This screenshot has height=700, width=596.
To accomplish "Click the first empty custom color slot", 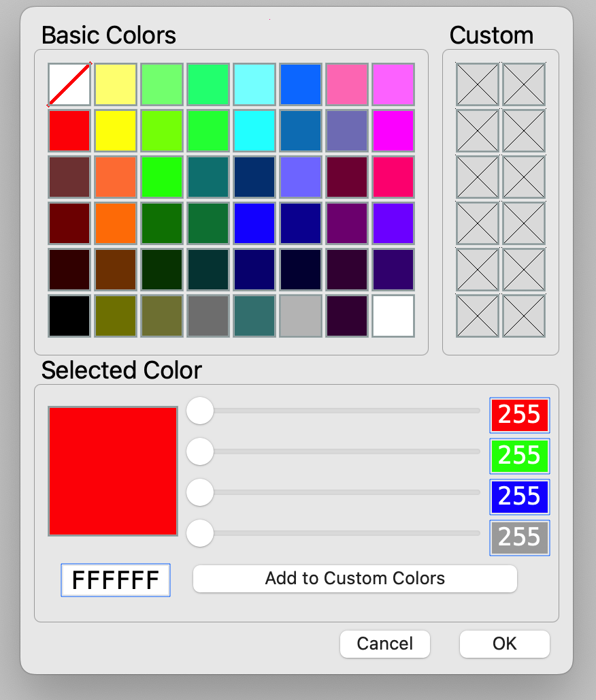I will 478,84.
